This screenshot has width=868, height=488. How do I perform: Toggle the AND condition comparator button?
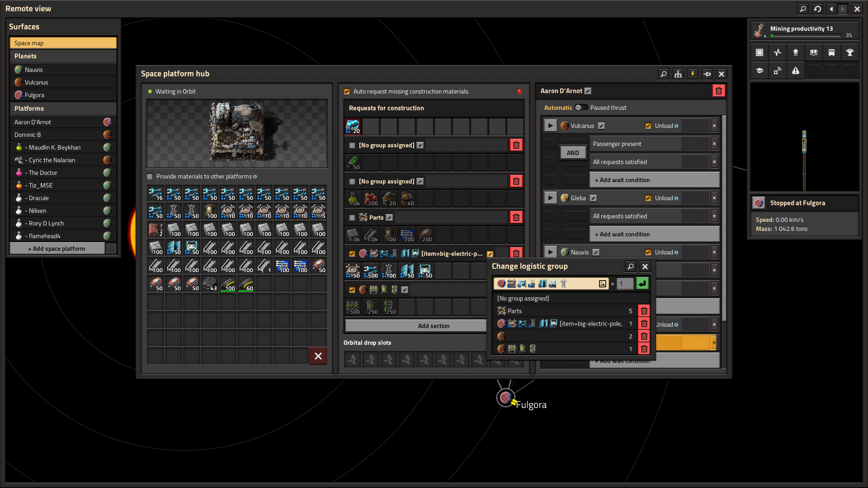[x=573, y=153]
